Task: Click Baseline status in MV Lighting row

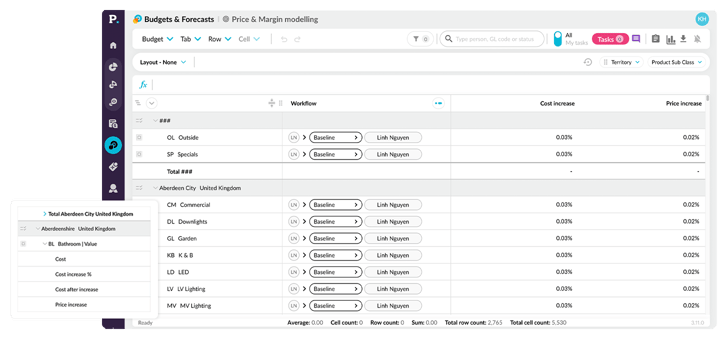Action: (x=336, y=306)
